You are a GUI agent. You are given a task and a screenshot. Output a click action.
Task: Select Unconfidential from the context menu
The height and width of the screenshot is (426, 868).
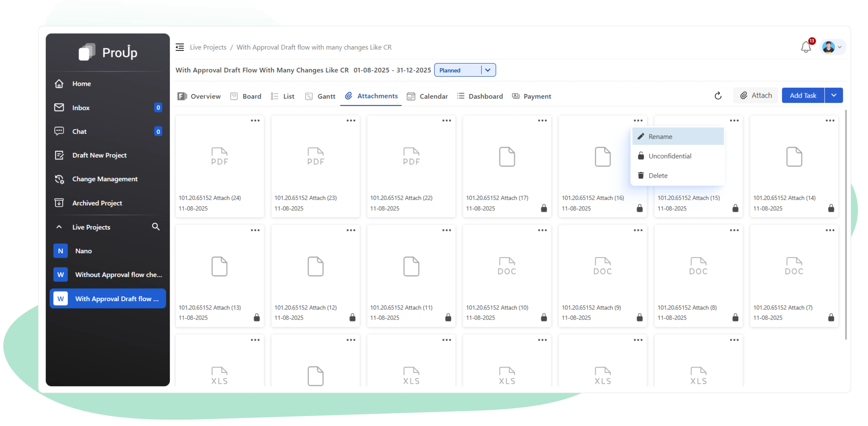point(670,156)
